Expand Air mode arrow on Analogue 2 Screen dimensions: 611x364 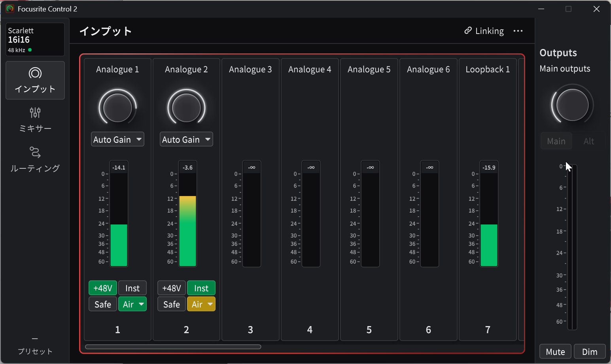210,304
